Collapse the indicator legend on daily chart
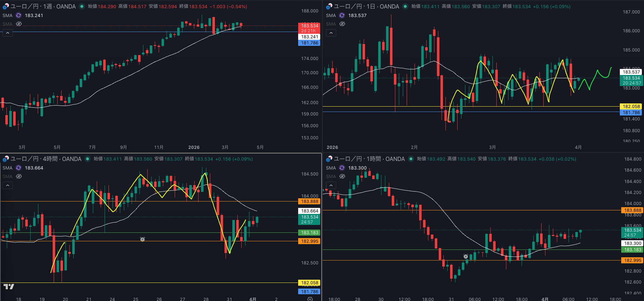Screen dimensions: 644x301 pyautogui.click(x=331, y=33)
